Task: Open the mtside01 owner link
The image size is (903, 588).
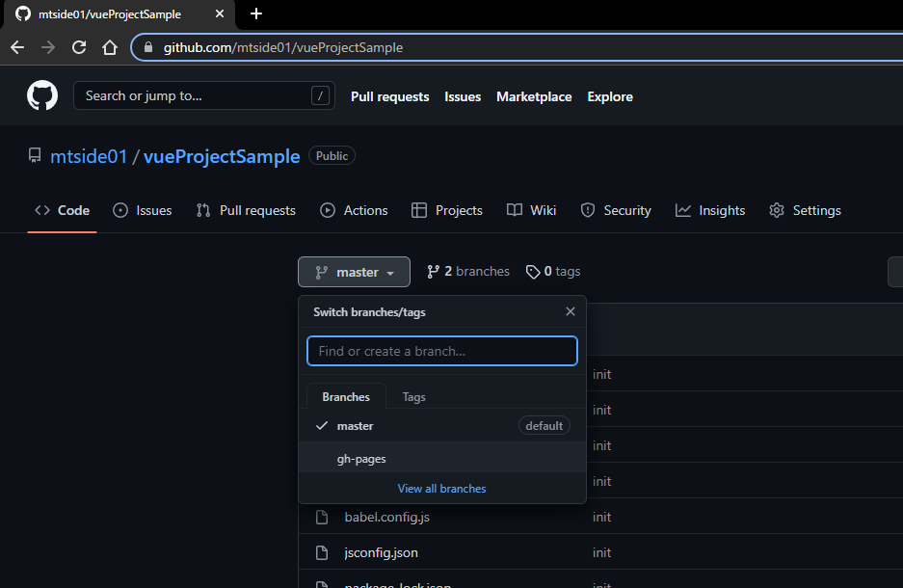Action: click(89, 156)
